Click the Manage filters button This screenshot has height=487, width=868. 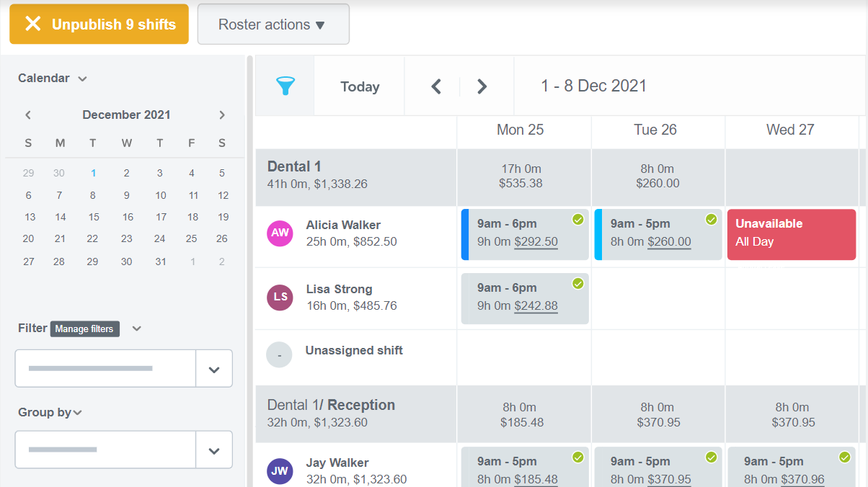point(86,329)
